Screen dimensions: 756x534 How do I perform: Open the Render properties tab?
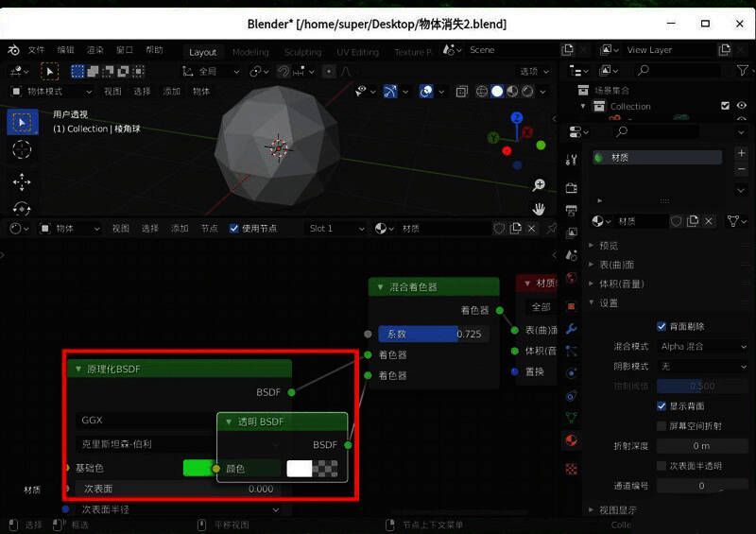tap(572, 188)
